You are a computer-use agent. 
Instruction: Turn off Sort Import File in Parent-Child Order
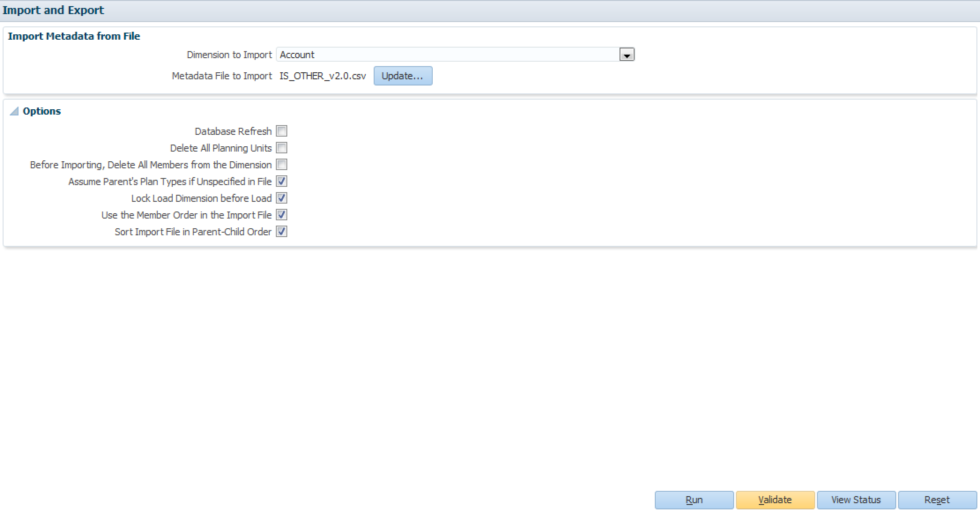[x=282, y=232]
